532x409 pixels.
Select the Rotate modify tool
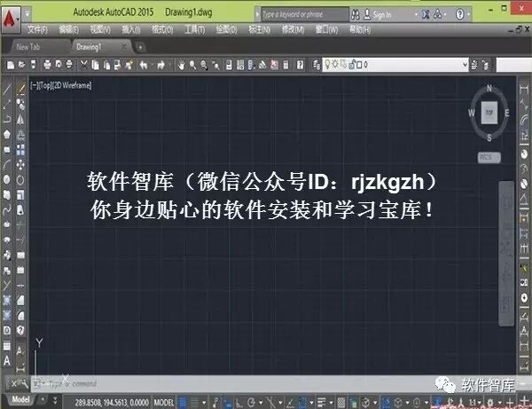[x=20, y=179]
